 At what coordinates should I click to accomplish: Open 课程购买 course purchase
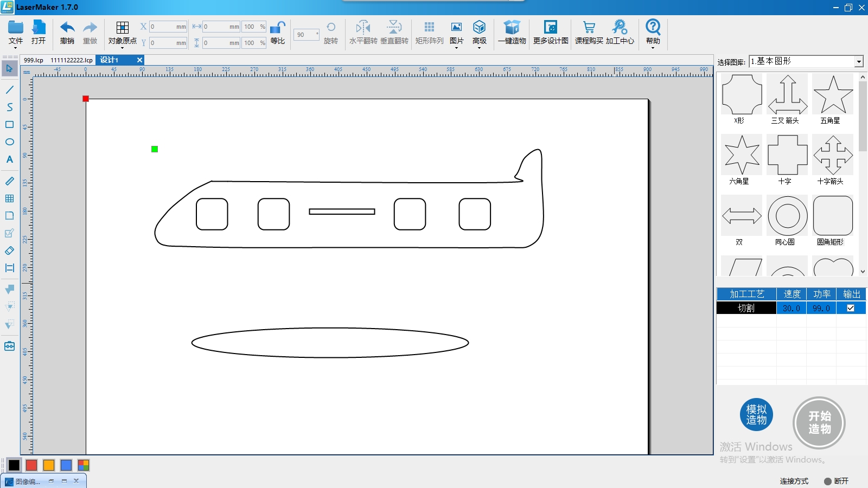(589, 33)
